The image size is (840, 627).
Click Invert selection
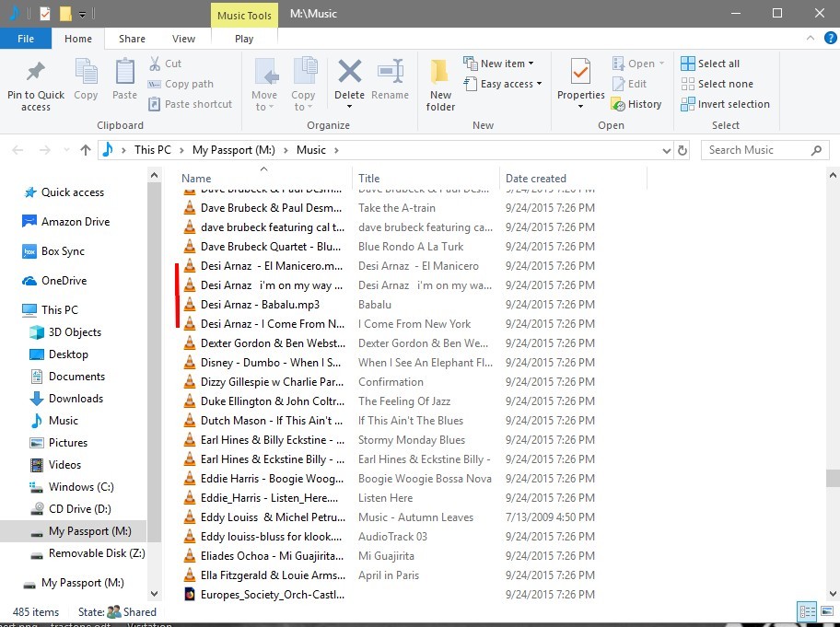[x=726, y=104]
